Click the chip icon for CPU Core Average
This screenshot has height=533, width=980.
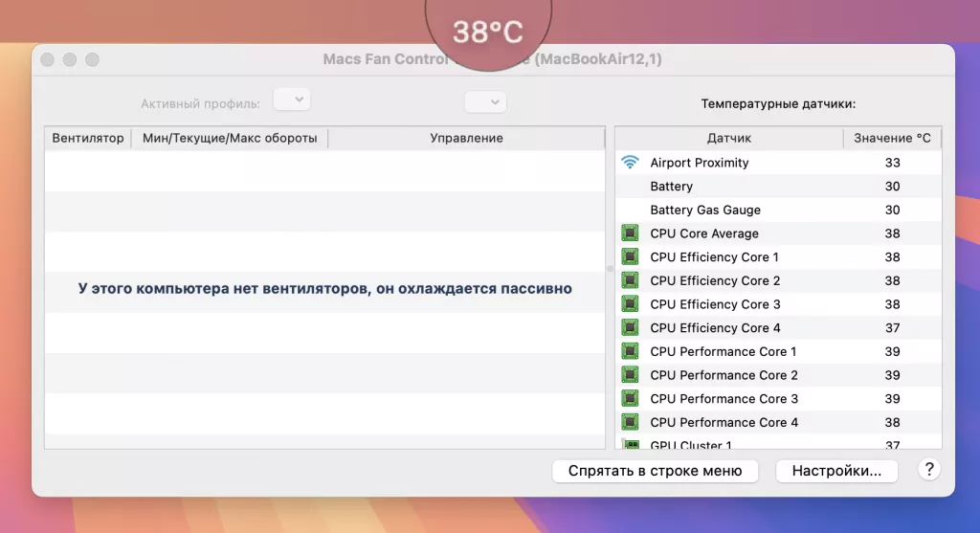point(630,233)
